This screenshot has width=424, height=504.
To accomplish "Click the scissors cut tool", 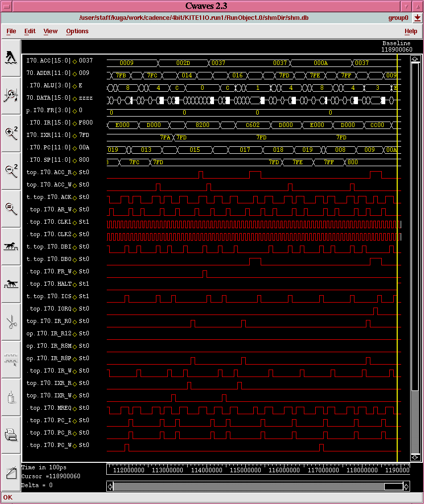I will 11,321.
